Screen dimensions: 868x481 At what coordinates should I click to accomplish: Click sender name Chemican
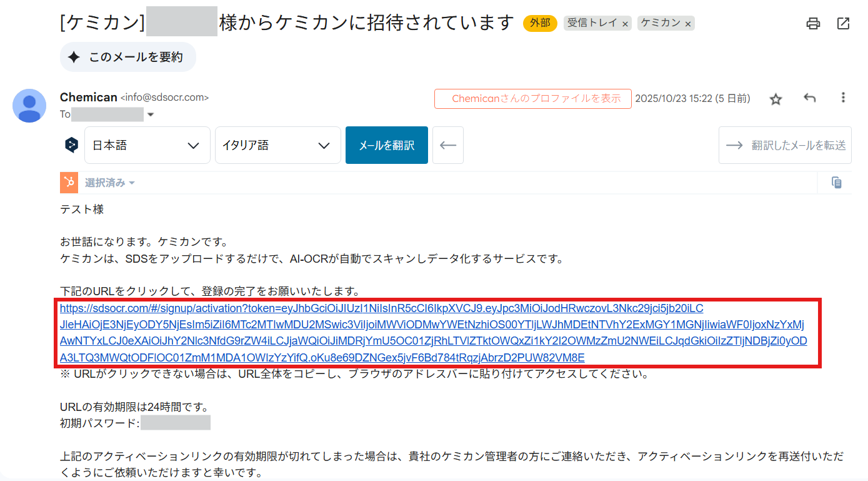click(89, 97)
